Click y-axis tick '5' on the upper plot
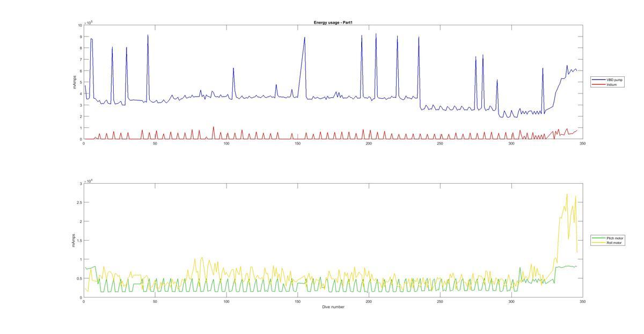 point(80,82)
